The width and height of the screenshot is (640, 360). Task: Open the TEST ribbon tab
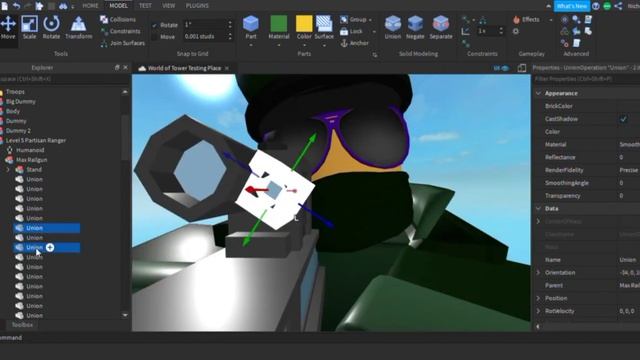[x=145, y=6]
